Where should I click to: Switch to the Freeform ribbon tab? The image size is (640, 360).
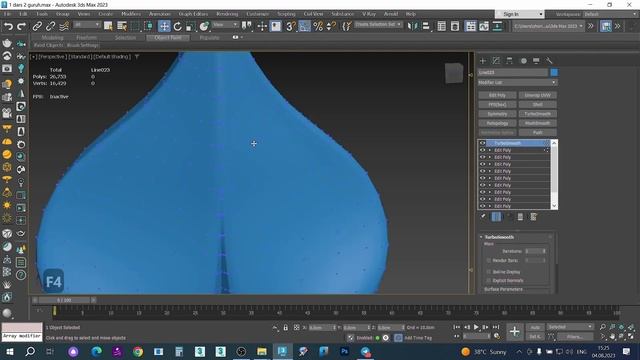87,38
